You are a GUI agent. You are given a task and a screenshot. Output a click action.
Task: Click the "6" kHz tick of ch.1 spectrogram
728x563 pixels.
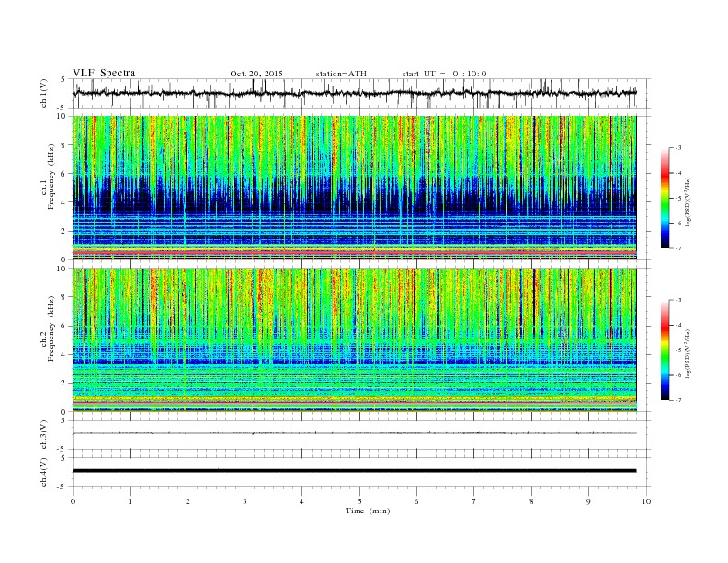click(x=64, y=174)
